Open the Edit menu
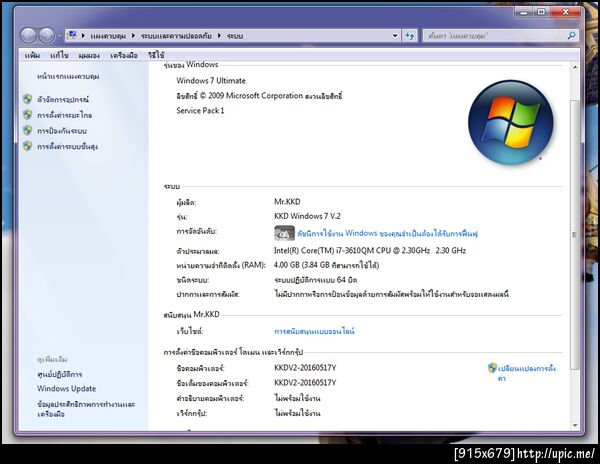600x464 pixels. [59, 56]
